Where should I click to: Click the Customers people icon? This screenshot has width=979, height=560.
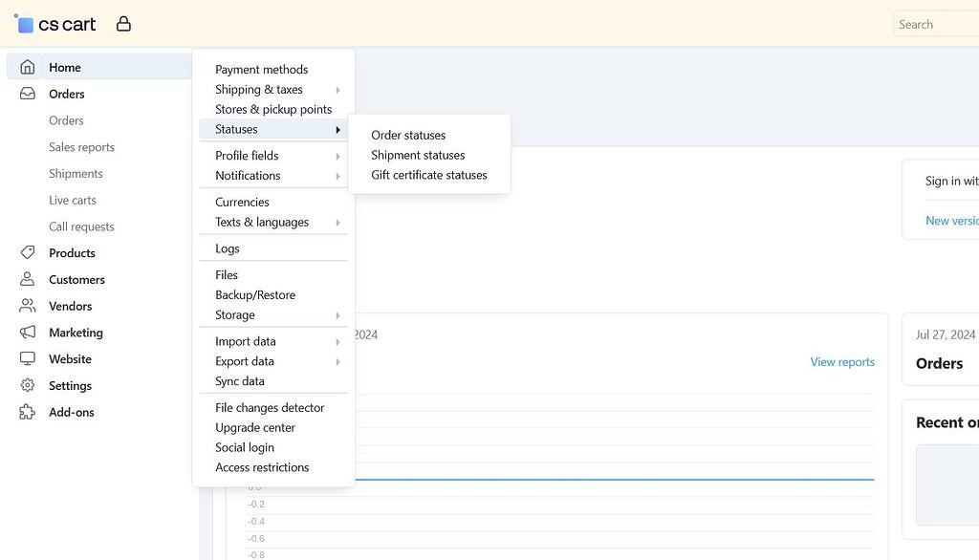coord(26,279)
